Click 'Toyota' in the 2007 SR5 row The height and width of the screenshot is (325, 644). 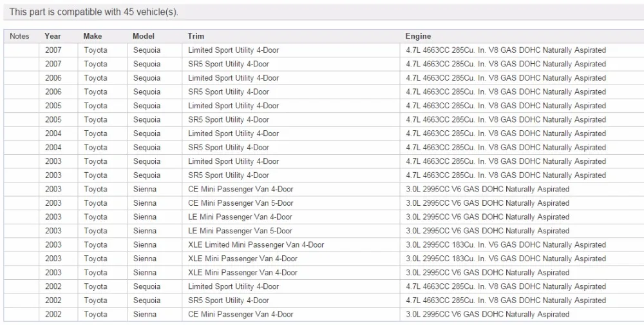coord(95,64)
